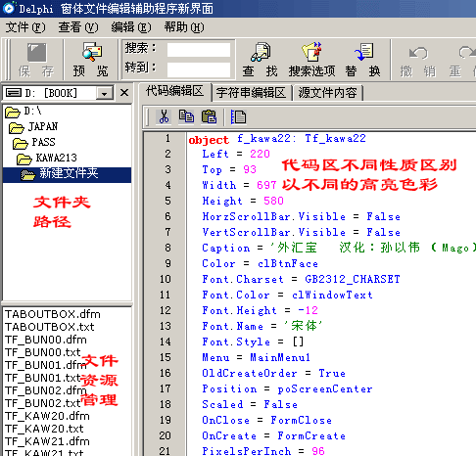476x456 pixels.
Task: Open Search Options (搜索选项) icon
Action: click(x=311, y=52)
